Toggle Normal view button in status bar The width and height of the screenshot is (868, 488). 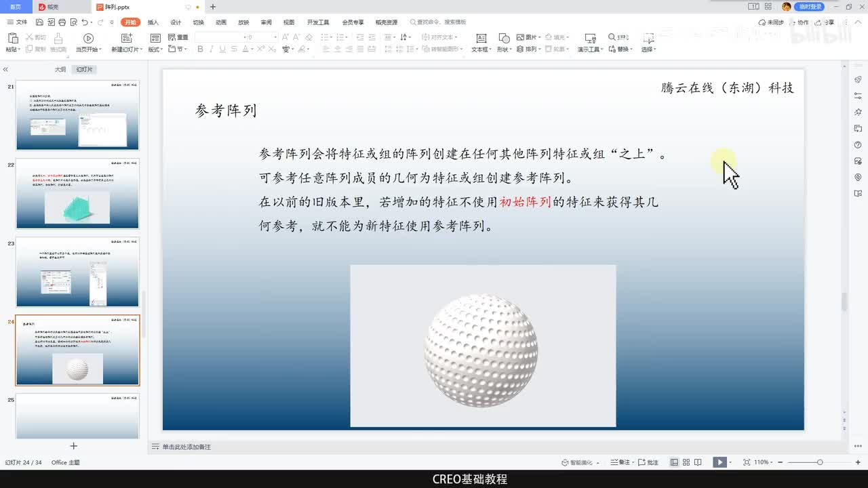(674, 462)
